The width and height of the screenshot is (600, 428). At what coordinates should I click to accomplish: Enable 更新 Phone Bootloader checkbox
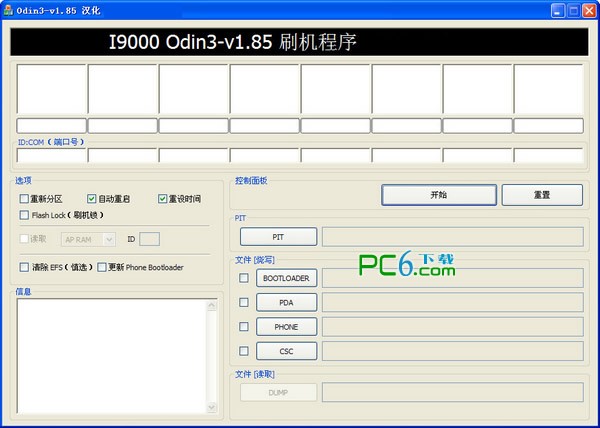(101, 267)
